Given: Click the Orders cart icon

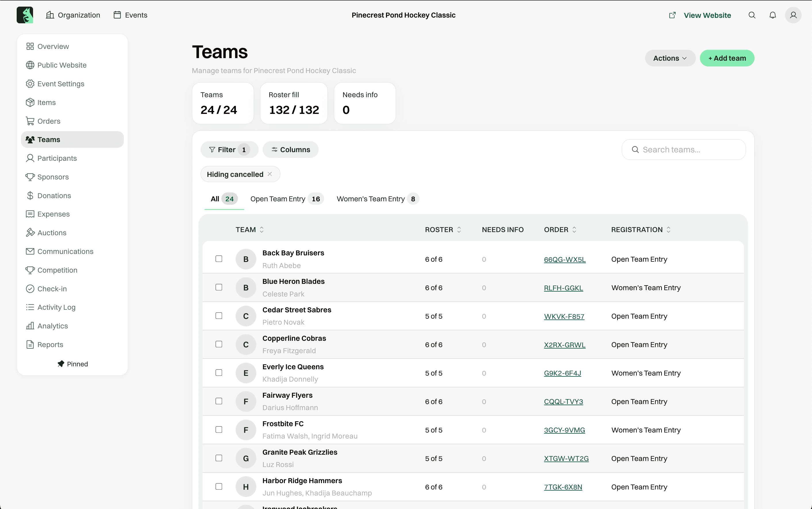Looking at the screenshot, I should (x=30, y=121).
